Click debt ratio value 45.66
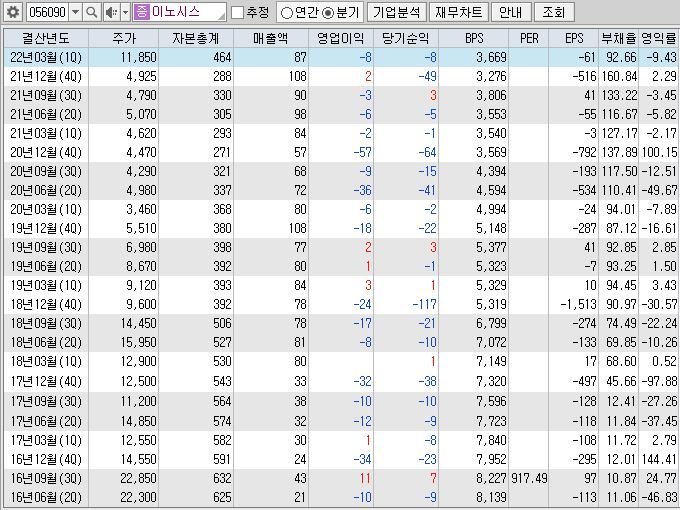680x510 pixels. pos(621,381)
